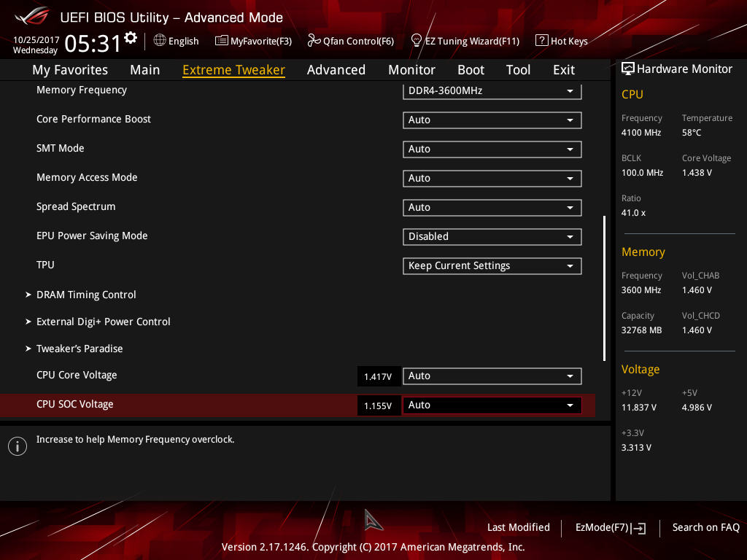Click the globe language icon
Viewport: 747px width, 560px height.
point(160,41)
